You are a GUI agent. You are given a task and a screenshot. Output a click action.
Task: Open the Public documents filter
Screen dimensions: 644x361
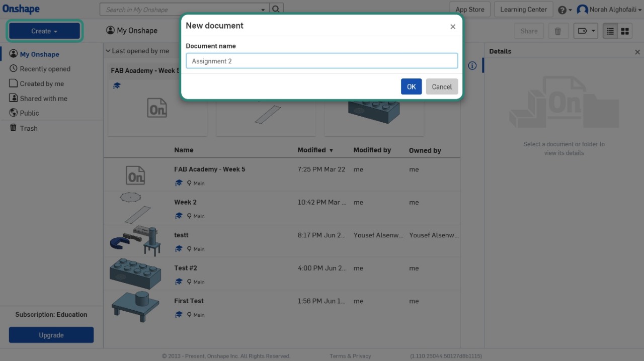(24, 113)
